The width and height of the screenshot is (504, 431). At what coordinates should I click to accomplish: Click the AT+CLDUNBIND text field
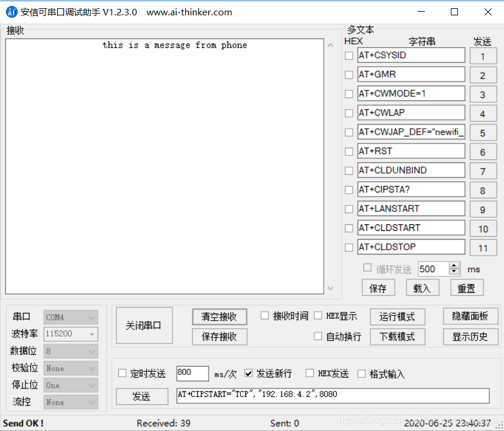point(411,170)
